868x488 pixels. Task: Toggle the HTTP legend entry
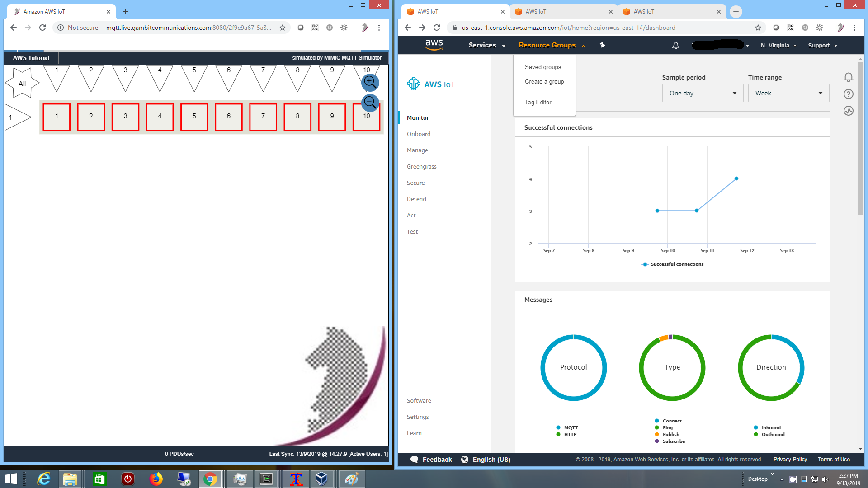[566, 434]
